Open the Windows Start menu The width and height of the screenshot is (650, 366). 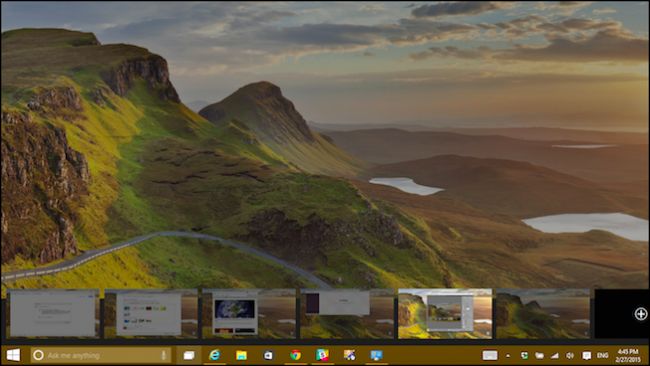(13, 355)
